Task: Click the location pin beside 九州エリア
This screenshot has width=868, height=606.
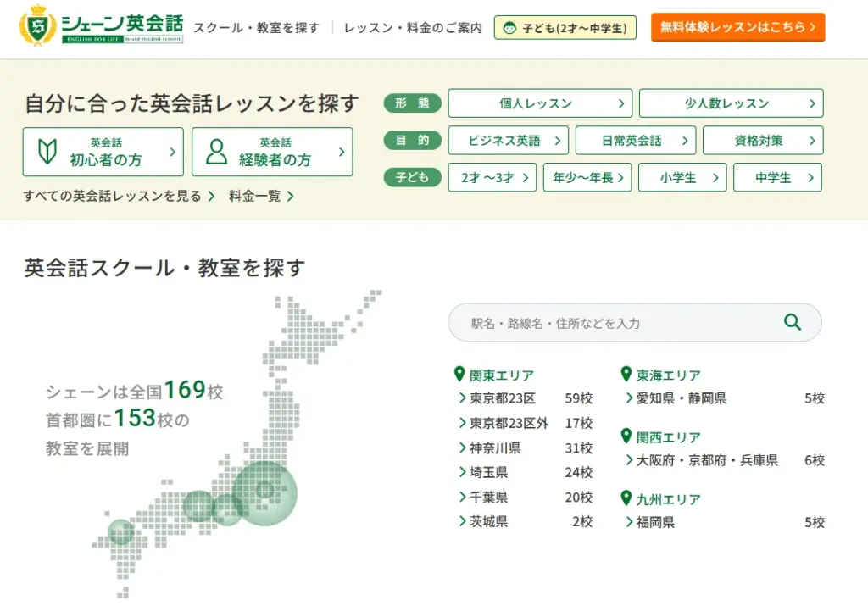Action: [627, 499]
